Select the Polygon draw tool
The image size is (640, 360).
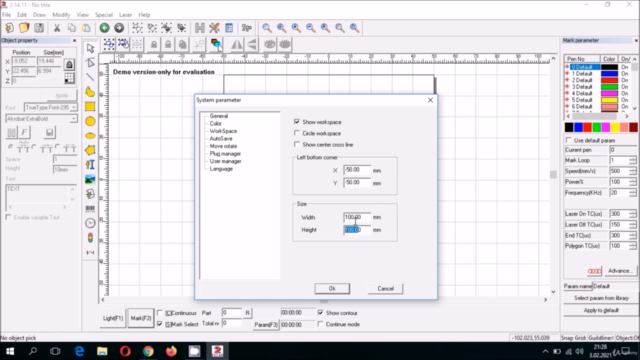90,150
